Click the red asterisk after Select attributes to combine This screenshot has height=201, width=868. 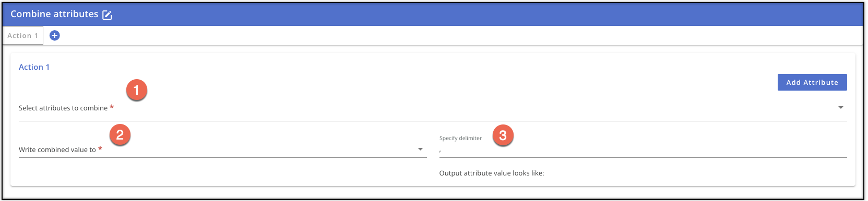point(112,107)
